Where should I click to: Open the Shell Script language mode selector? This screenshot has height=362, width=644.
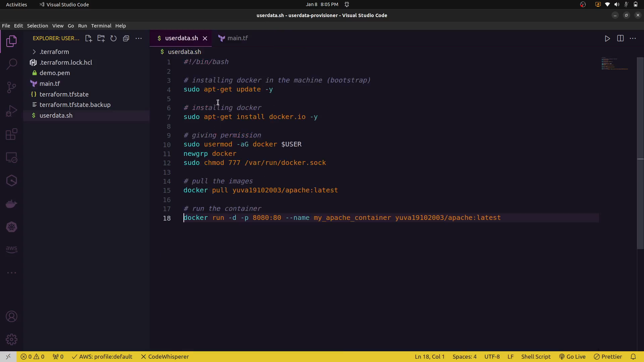point(536,357)
